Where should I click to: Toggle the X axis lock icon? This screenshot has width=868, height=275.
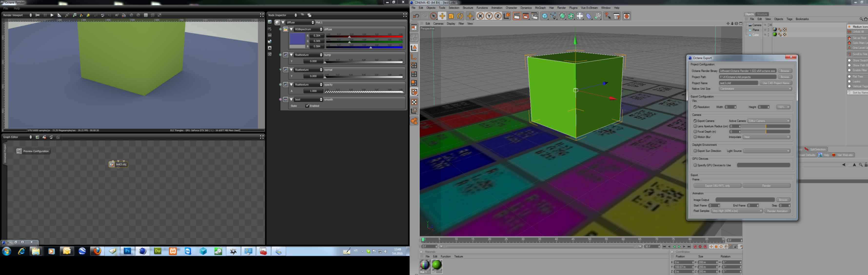click(480, 16)
